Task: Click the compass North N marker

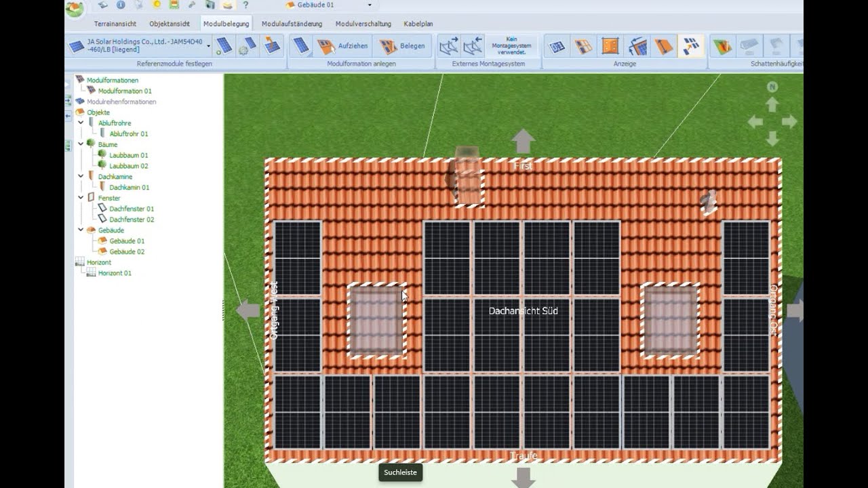Action: pos(772,87)
